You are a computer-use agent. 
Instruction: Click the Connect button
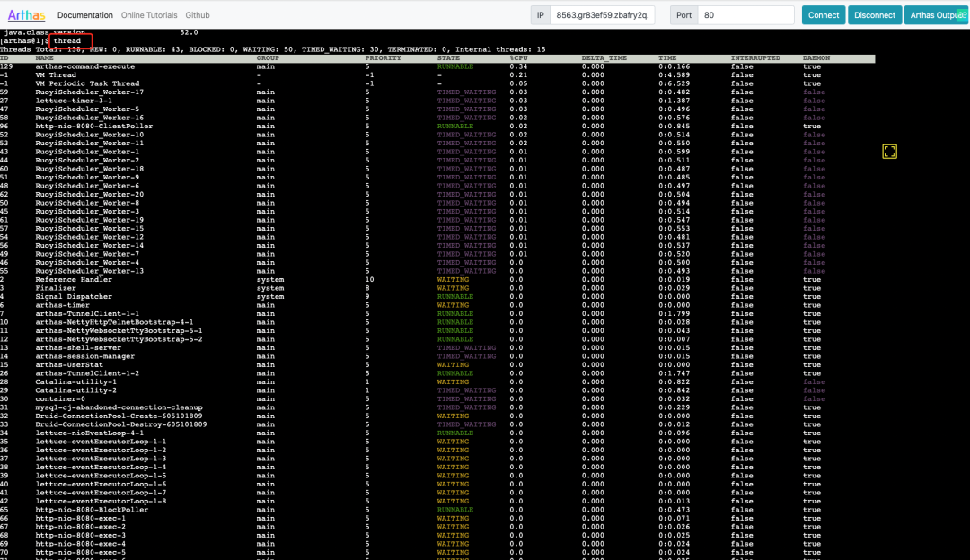[824, 15]
